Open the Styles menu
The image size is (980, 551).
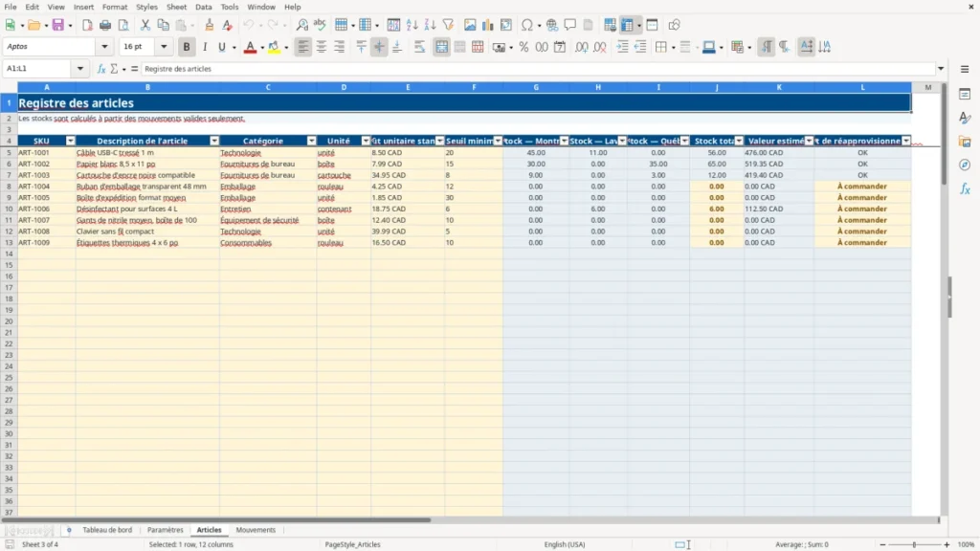pyautogui.click(x=146, y=7)
